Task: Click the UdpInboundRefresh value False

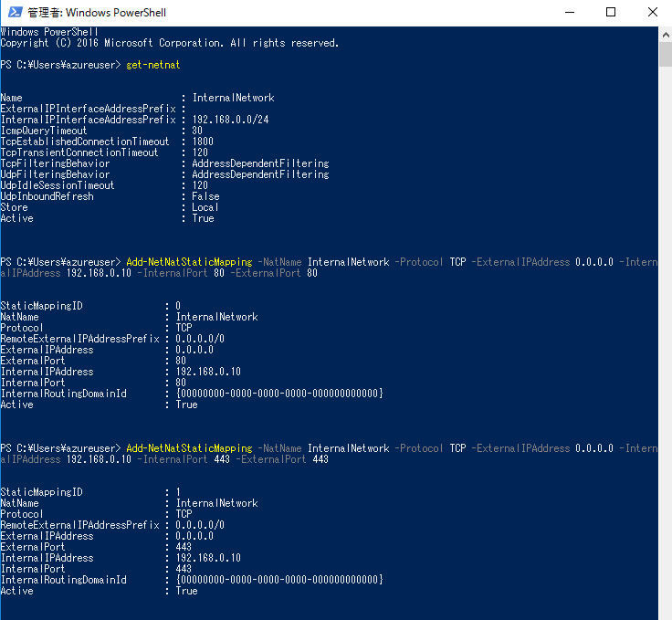Action: point(205,196)
